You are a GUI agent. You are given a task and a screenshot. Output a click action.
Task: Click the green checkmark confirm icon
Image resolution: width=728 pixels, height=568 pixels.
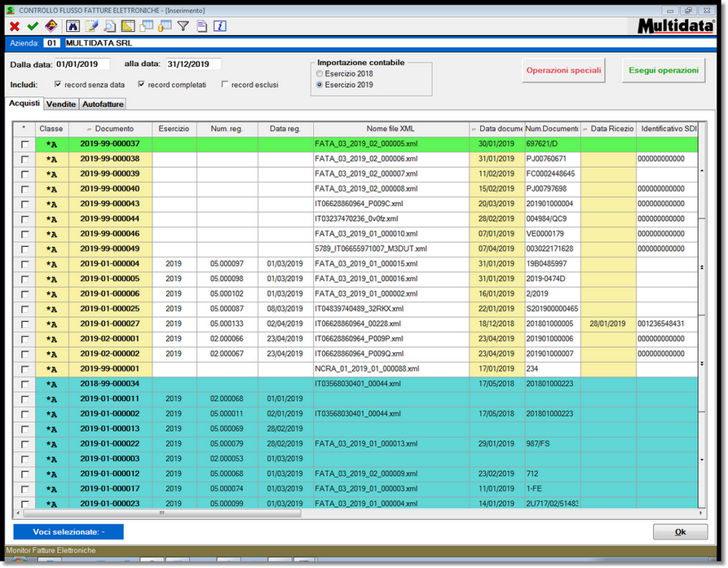click(x=33, y=26)
